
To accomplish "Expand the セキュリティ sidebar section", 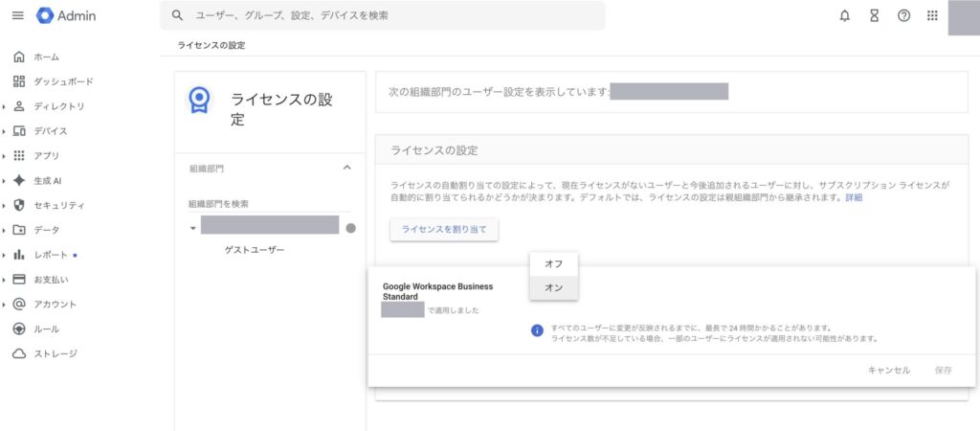I will (x=6, y=205).
